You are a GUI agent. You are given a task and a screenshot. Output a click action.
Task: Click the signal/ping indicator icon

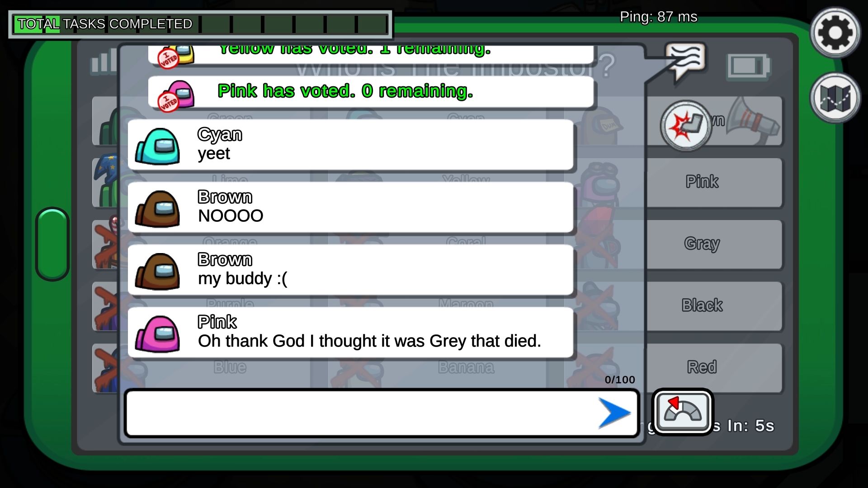coord(105,64)
